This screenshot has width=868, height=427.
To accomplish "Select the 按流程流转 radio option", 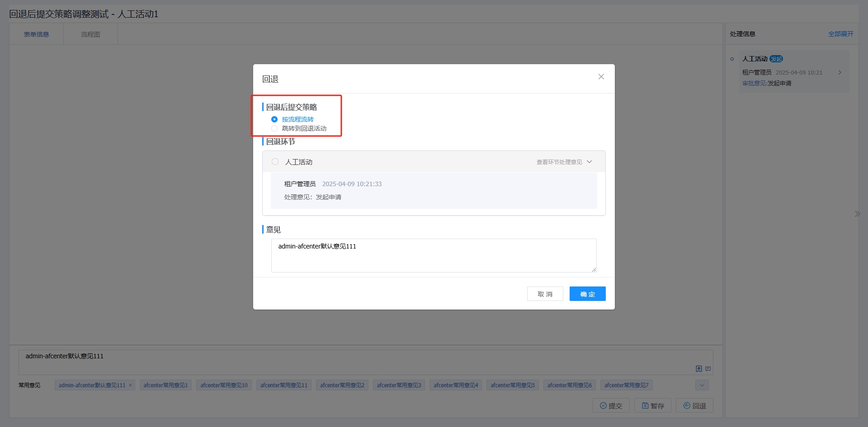I will 274,119.
